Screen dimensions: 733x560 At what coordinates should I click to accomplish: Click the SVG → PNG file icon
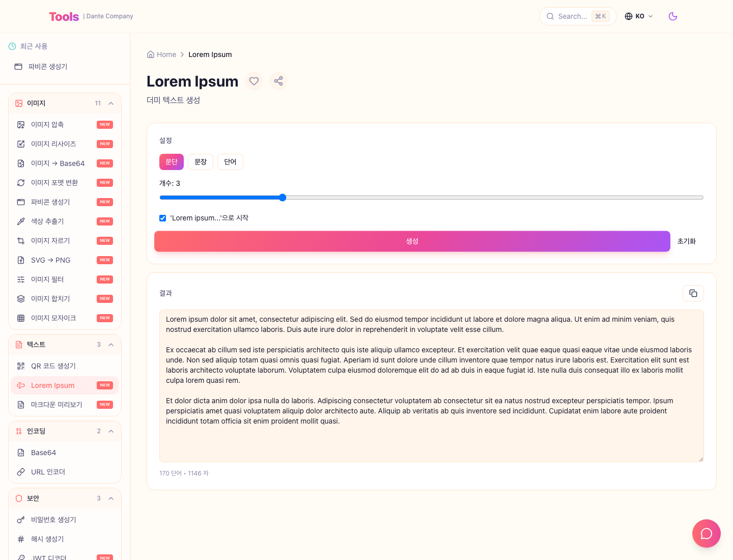point(21,260)
